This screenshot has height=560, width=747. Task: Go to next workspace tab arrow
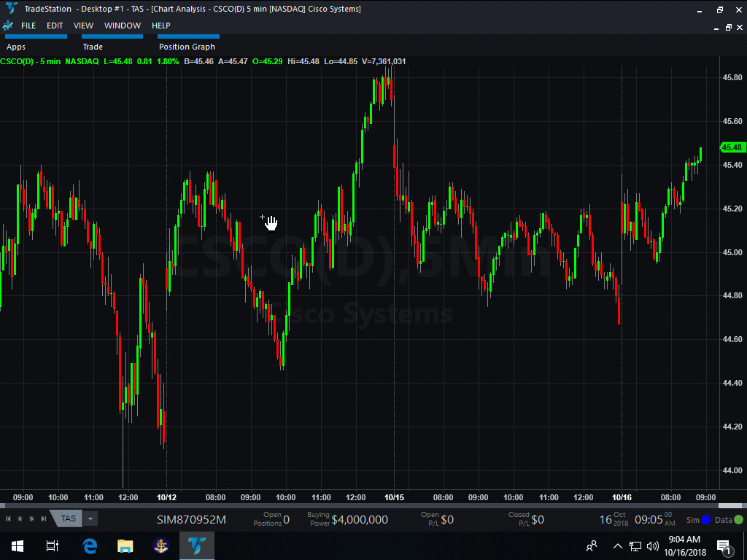click(x=32, y=519)
